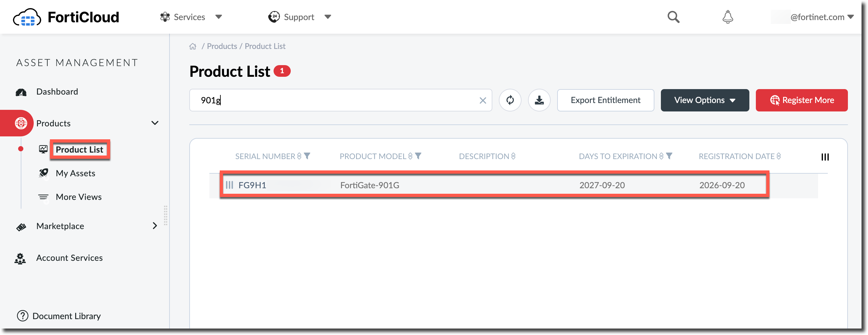Download the product list

(x=539, y=100)
